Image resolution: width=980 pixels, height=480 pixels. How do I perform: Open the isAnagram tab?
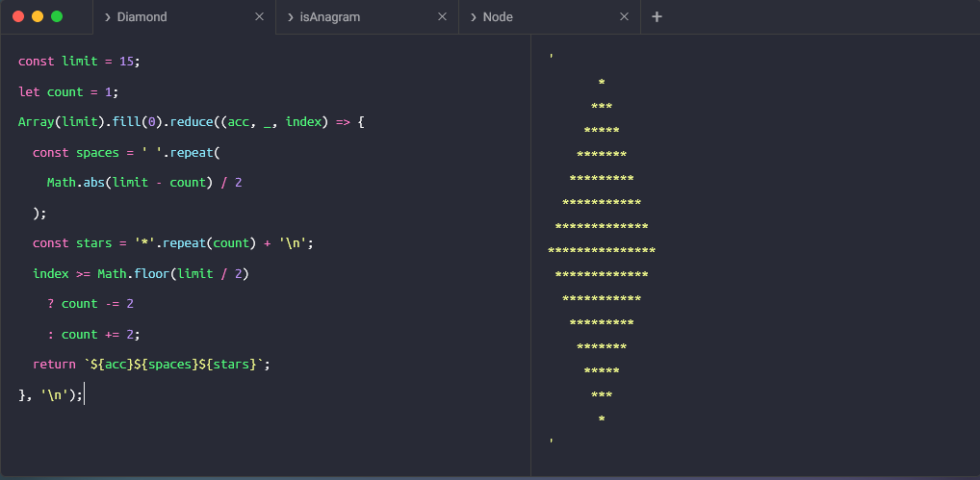pyautogui.click(x=329, y=17)
